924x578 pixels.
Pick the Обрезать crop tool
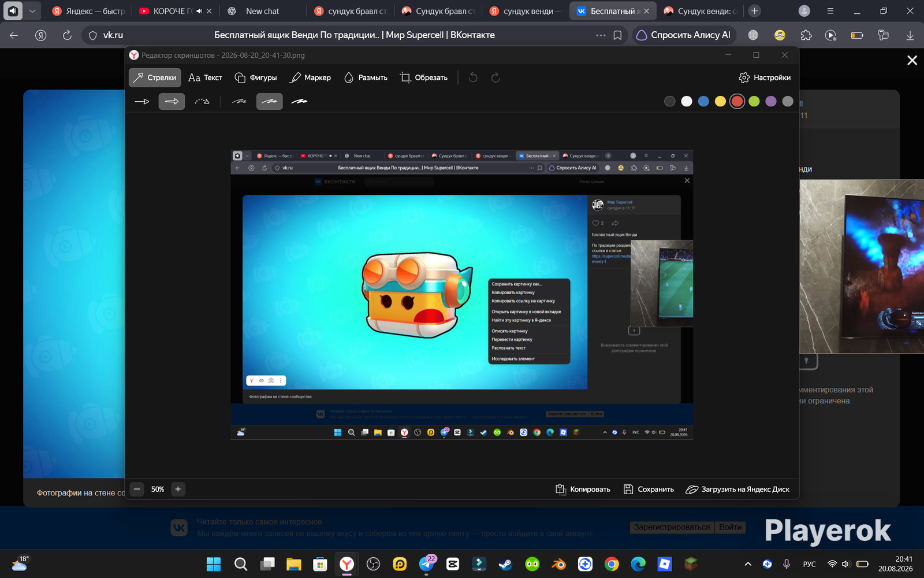click(424, 77)
